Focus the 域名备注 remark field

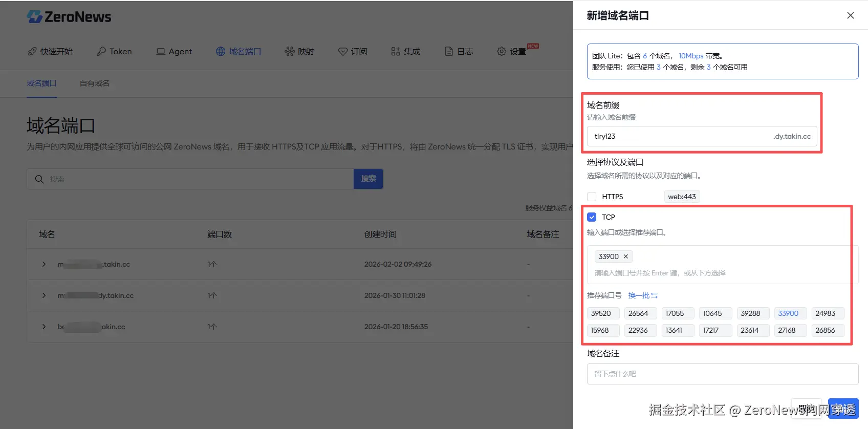(x=723, y=374)
